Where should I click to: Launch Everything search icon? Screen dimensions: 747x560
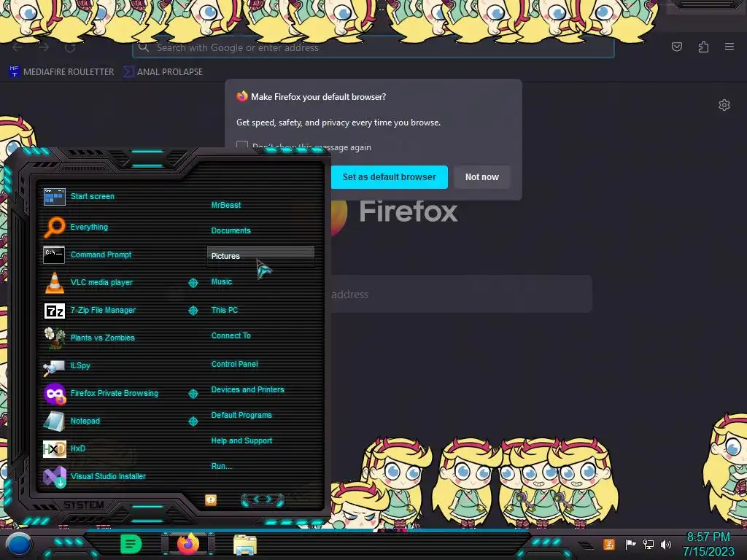54,227
